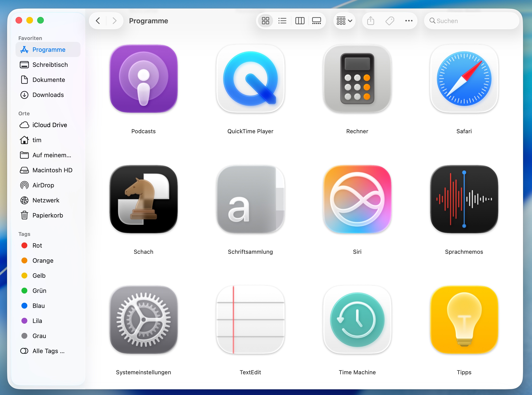Click the 'Schriftsammlung' label text
The height and width of the screenshot is (395, 532).
250,252
